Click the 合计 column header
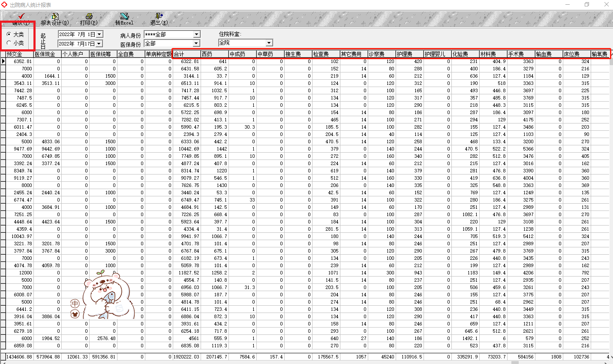613x364 pixels. [187, 54]
